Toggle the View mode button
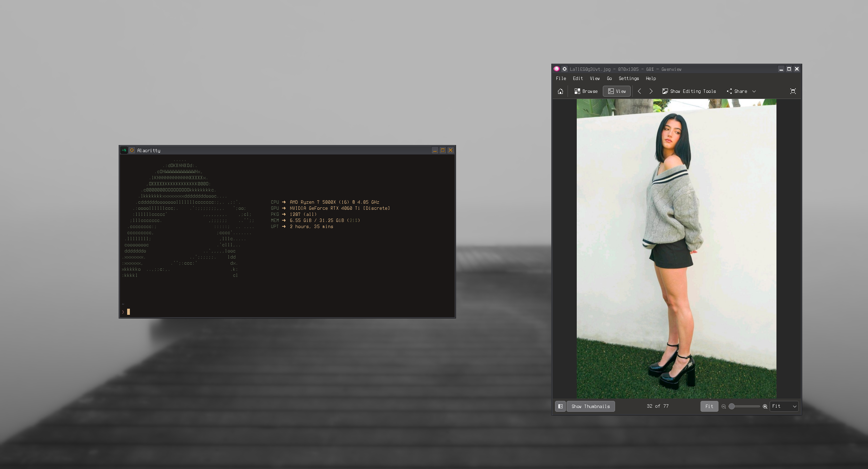868x469 pixels. point(617,91)
